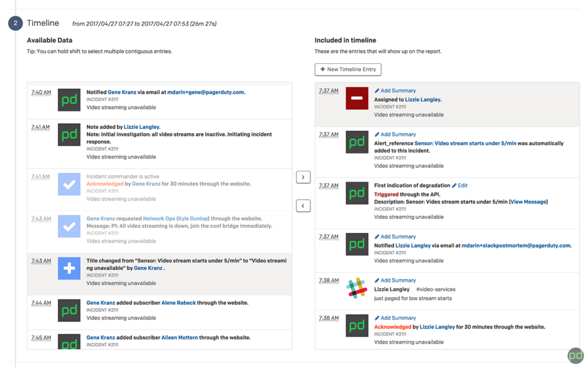This screenshot has height=368, width=588.
Task: Click the 7:40 AM timestamp
Action: 41,92
